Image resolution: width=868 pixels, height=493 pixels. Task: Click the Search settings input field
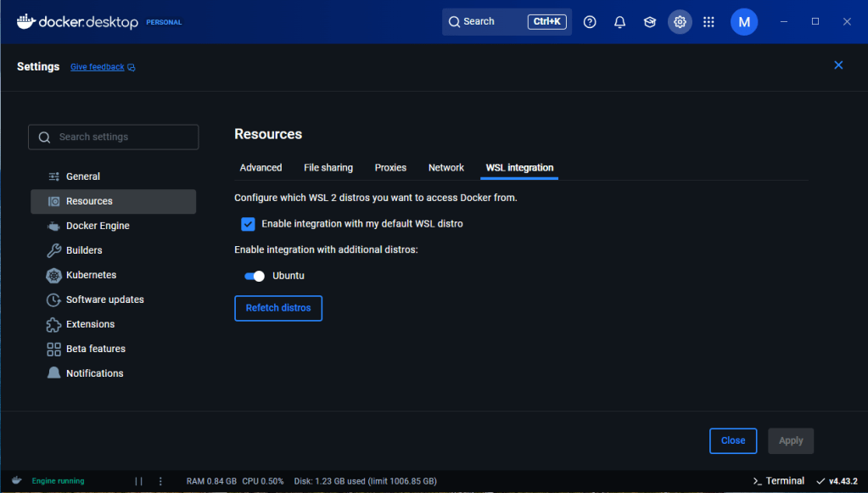(114, 137)
